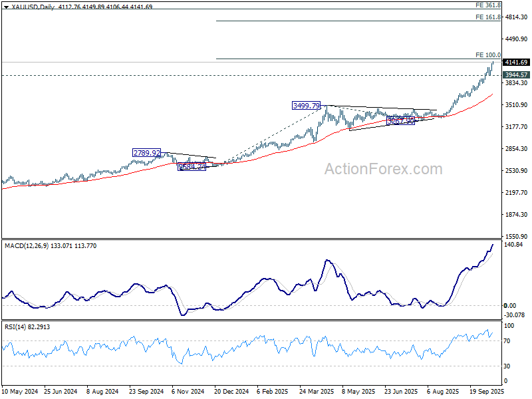Click the RSI 70 level scale value

click(x=507, y=341)
